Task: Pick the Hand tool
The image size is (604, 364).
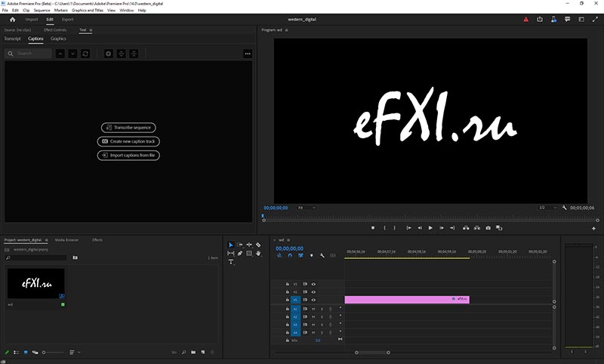Action: click(x=258, y=253)
